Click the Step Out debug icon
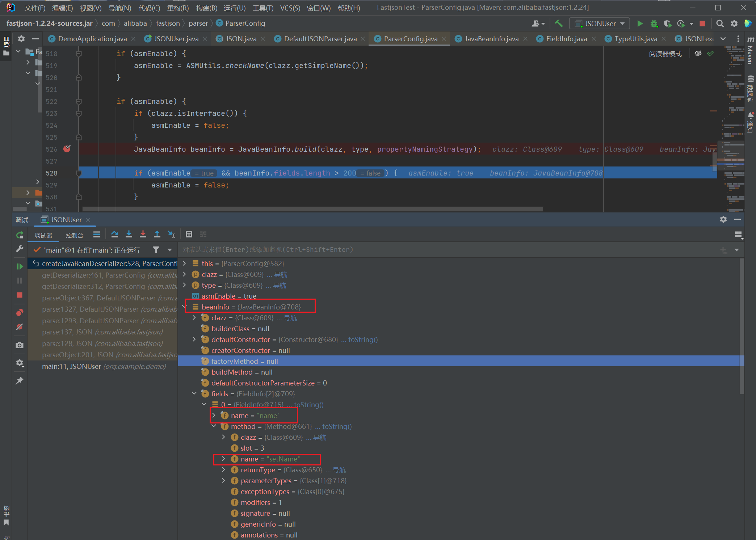This screenshot has width=756, height=540. (157, 234)
